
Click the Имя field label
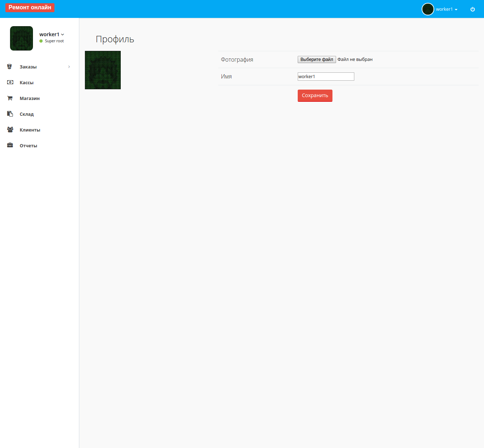pyautogui.click(x=226, y=76)
